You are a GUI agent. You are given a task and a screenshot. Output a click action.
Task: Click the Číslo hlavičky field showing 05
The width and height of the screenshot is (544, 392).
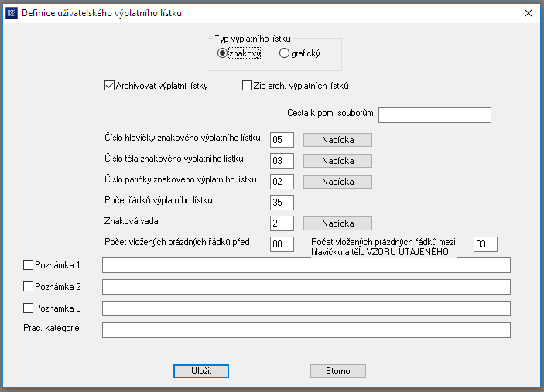(282, 140)
